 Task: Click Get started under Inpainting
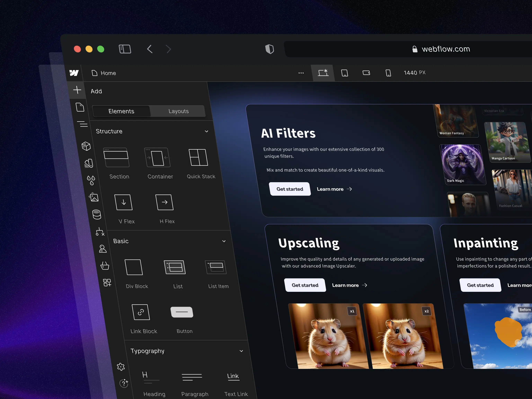tap(480, 285)
